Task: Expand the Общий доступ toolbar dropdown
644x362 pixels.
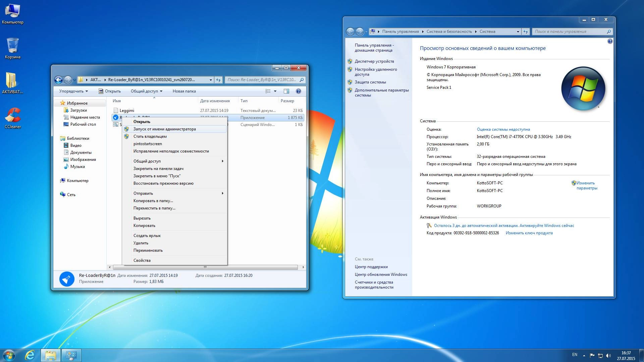Action: (x=147, y=91)
